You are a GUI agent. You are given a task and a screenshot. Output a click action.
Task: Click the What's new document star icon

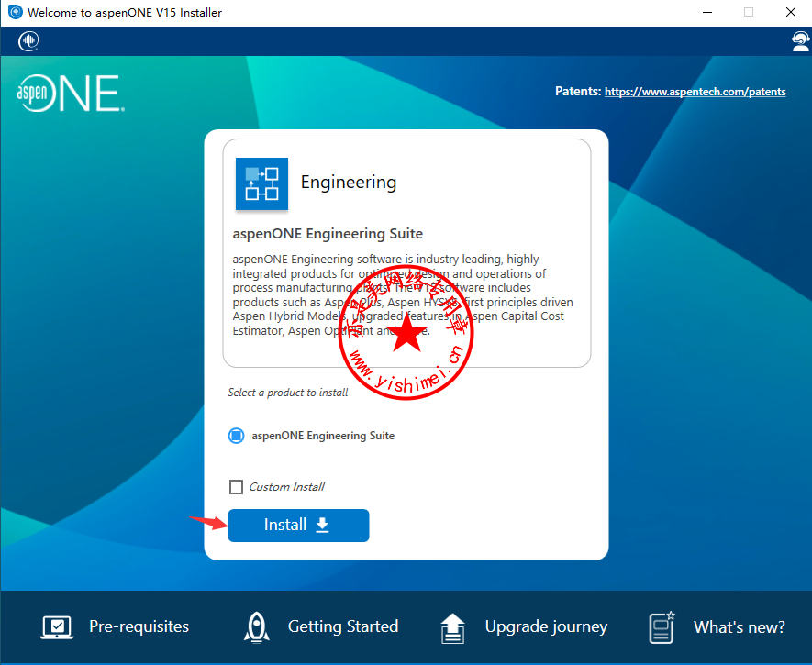tap(662, 627)
